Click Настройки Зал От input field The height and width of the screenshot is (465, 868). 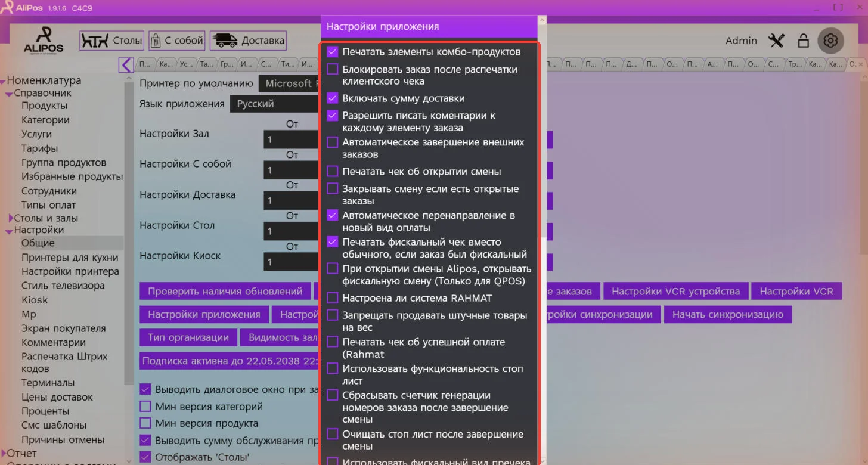click(292, 140)
